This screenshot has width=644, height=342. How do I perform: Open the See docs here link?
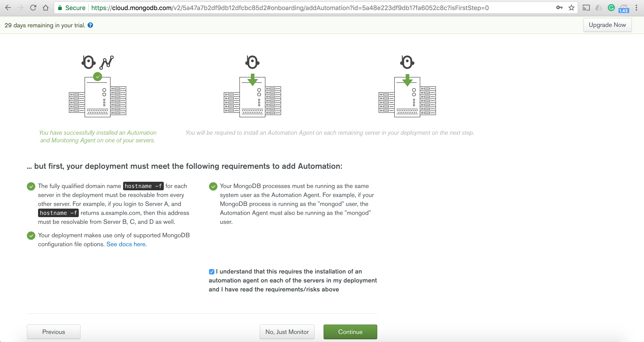pos(126,244)
